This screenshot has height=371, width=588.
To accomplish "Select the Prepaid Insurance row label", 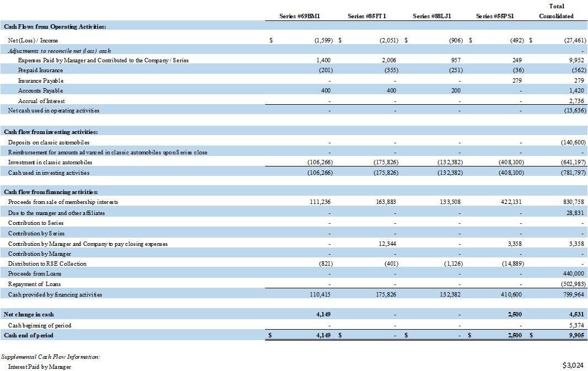I will [40, 70].
